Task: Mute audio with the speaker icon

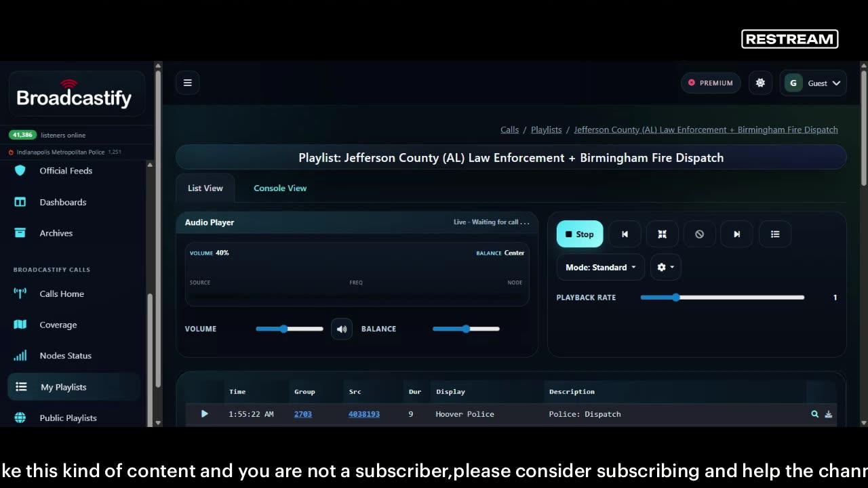Action: 342,329
